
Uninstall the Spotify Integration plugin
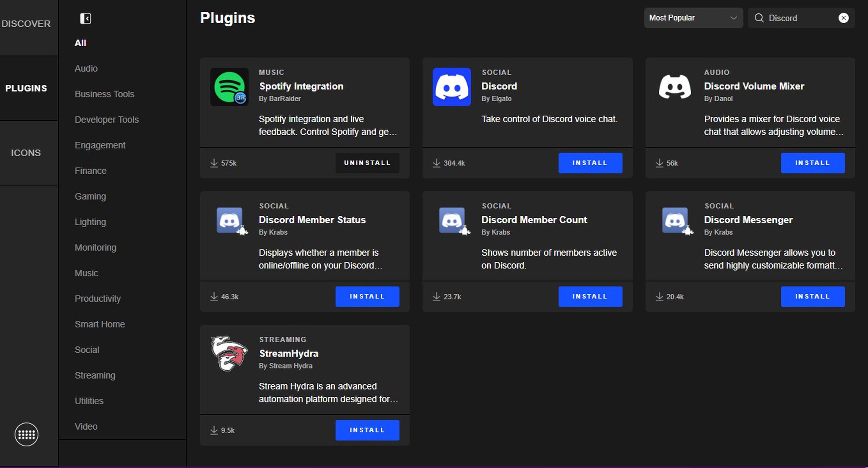(367, 163)
